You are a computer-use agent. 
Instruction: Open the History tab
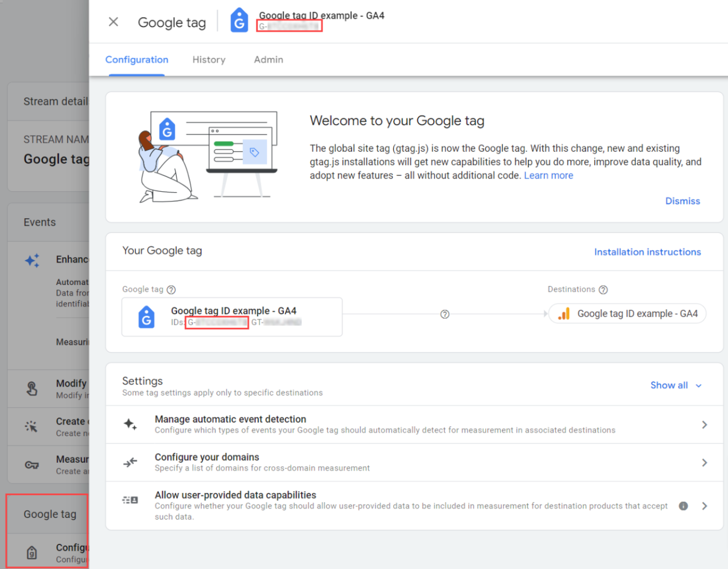[209, 59]
